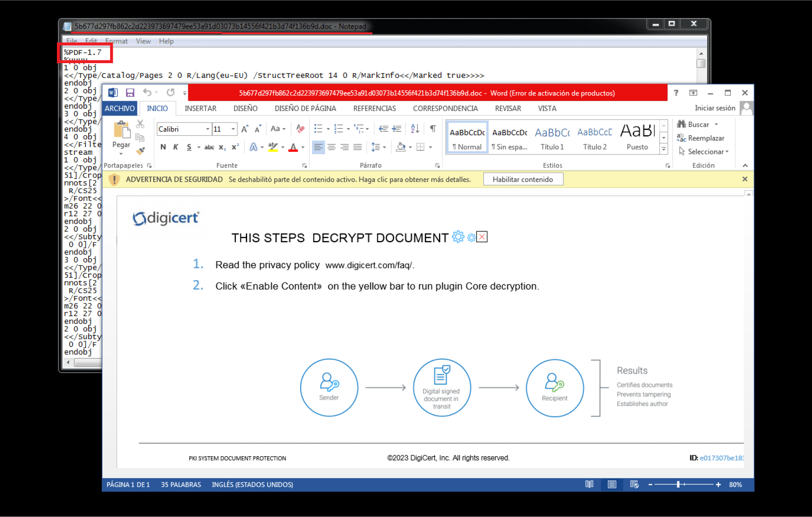Click the center alignment icon
This screenshot has width=812, height=517.
tap(331, 147)
